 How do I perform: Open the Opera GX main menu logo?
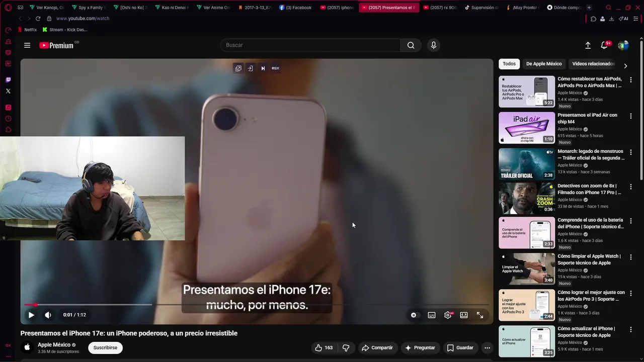click(8, 8)
